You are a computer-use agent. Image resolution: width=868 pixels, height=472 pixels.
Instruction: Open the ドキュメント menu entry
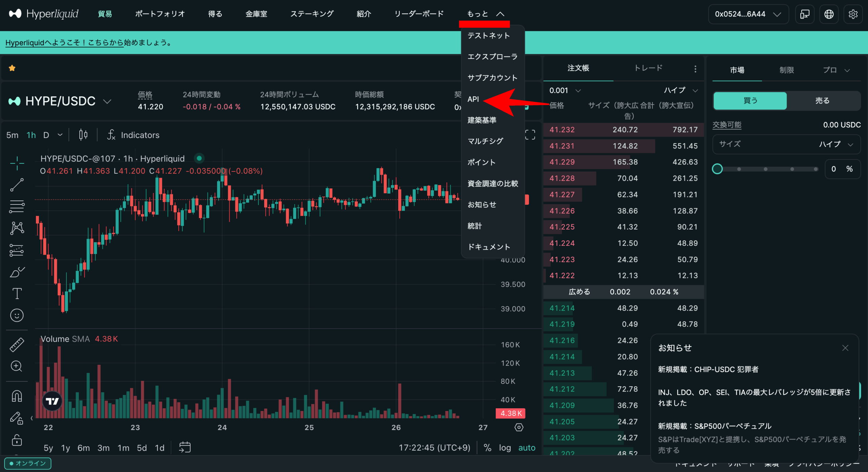tap(489, 247)
